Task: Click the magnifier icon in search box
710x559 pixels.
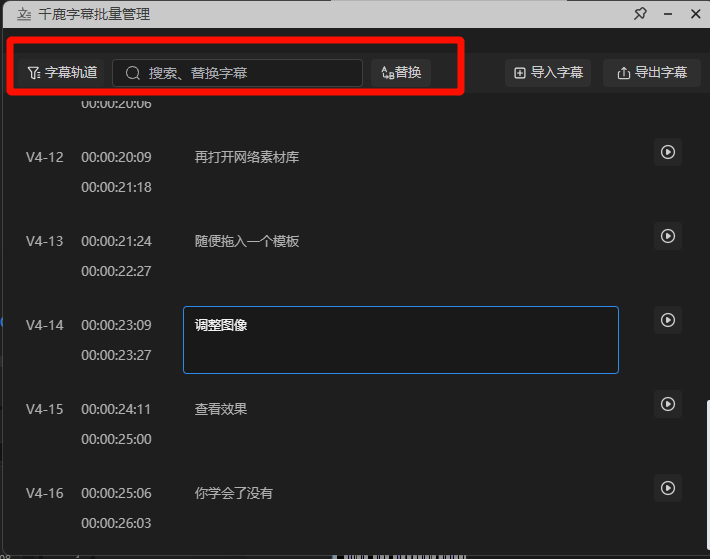Action: (133, 73)
